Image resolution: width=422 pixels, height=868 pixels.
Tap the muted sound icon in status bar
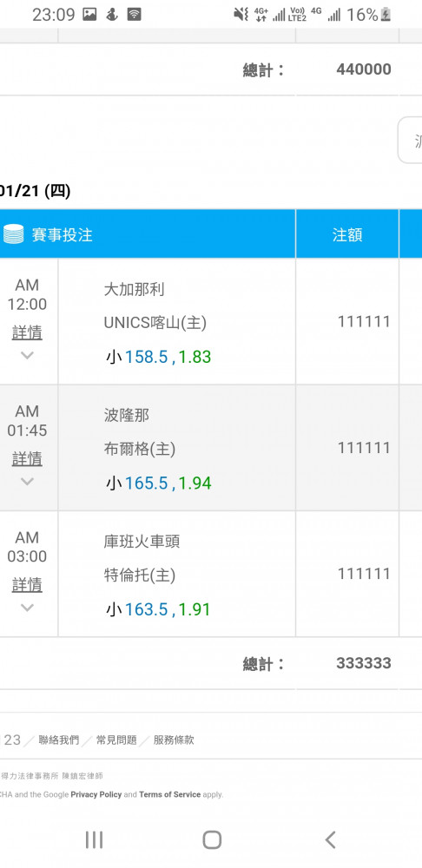241,15
